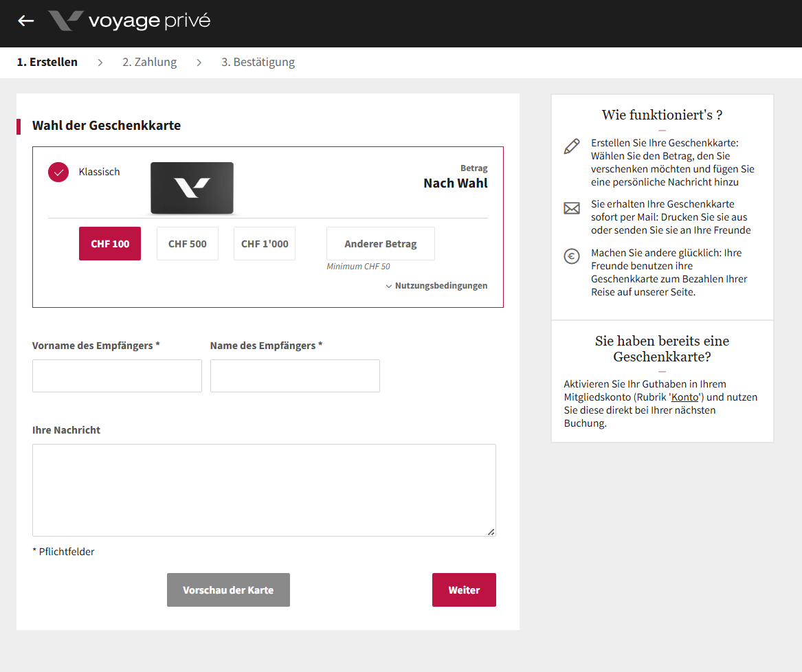Image resolution: width=802 pixels, height=672 pixels.
Task: Choose the CHF 1'000 amount
Action: coord(265,244)
